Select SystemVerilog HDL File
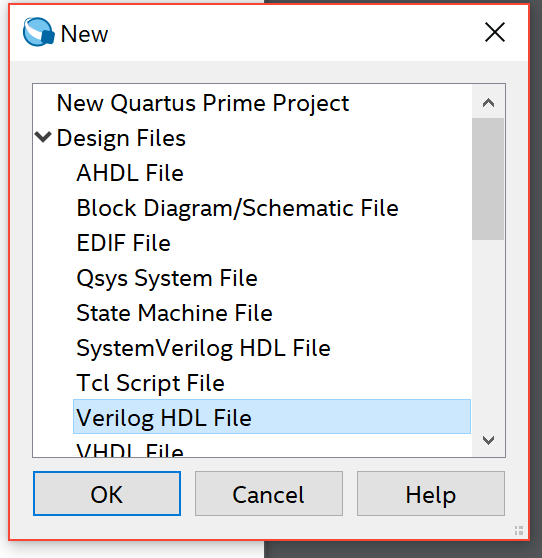Screen dimensions: 542x558 click(204, 348)
